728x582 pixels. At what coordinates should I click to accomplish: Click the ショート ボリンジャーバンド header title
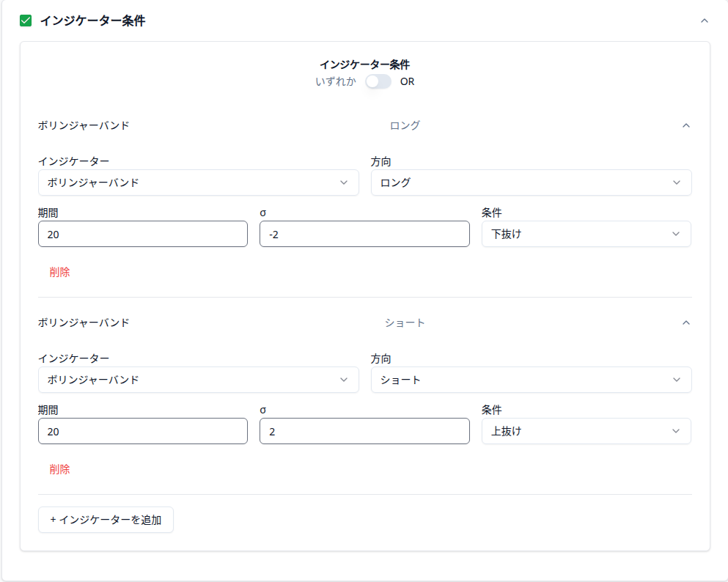click(x=84, y=323)
